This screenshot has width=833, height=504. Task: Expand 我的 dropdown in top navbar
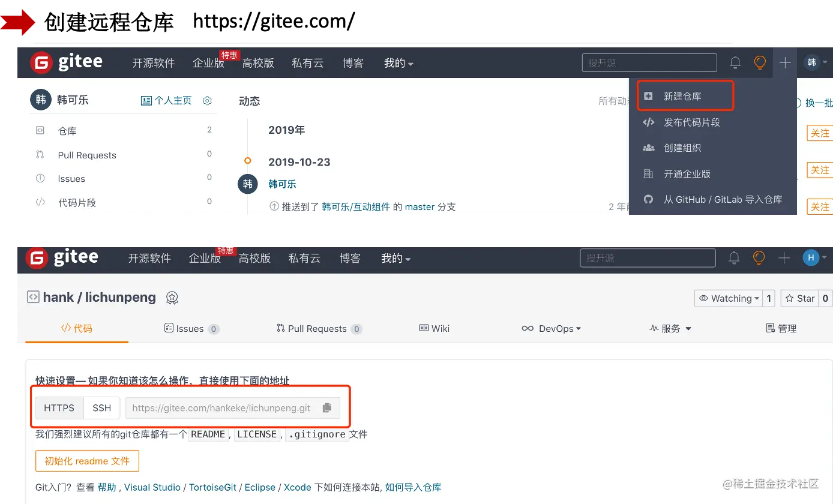tap(398, 63)
